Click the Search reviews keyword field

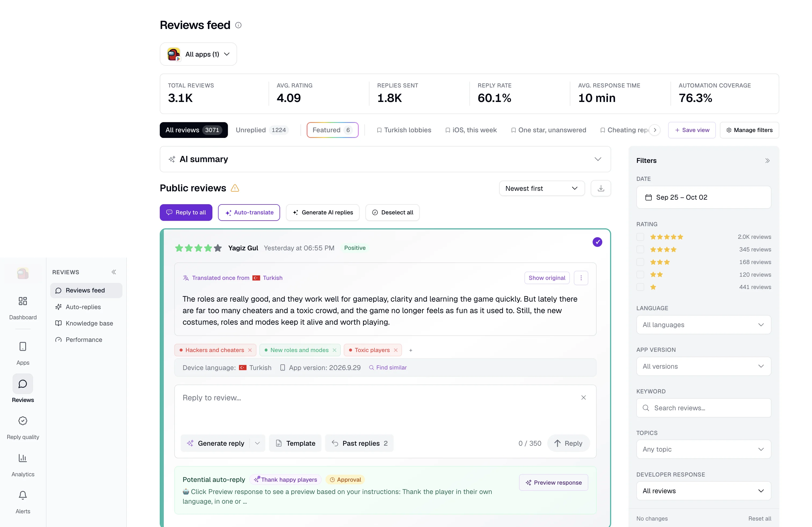point(703,408)
